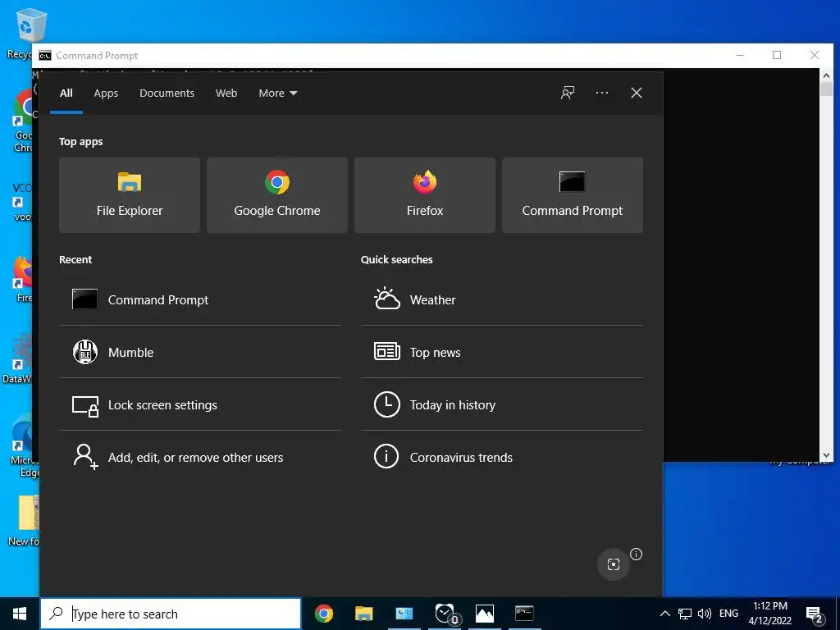Switch to the Apps search tab
Screen dimensions: 840x630
106,94
